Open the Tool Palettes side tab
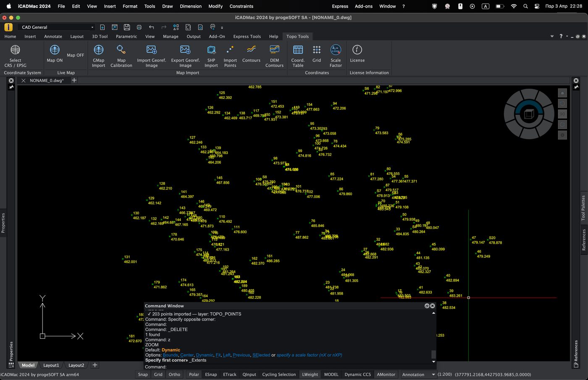The height and width of the screenshot is (380, 588). (583, 208)
